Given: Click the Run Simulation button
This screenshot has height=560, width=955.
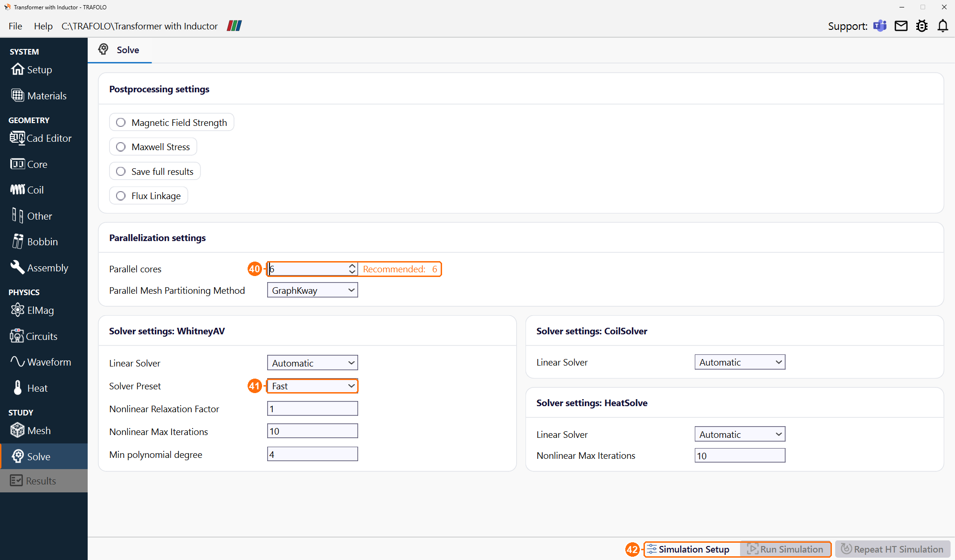Looking at the screenshot, I should pos(785,549).
